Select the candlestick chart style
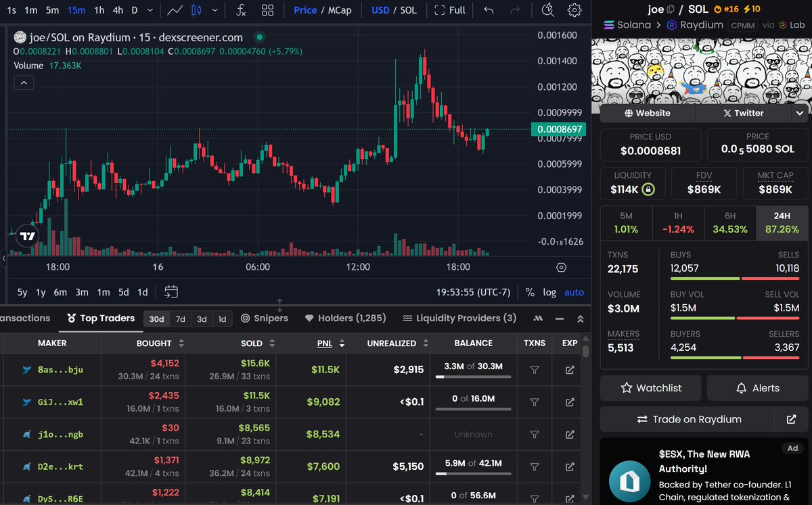This screenshot has width=812, height=505. pos(196,10)
